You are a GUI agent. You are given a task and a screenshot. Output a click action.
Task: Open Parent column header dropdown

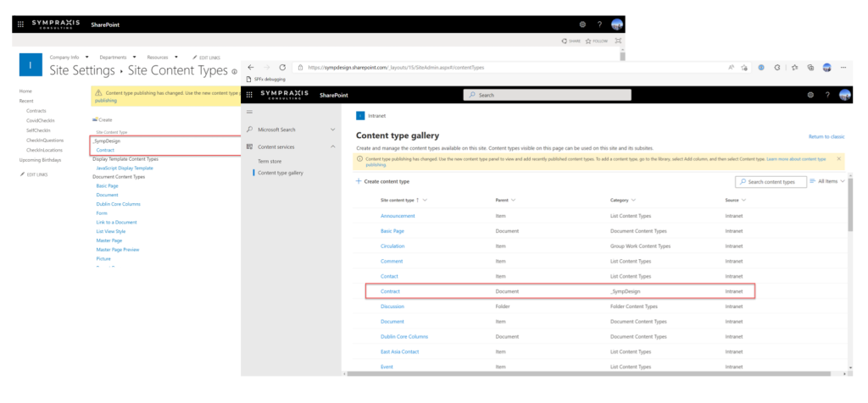click(514, 200)
